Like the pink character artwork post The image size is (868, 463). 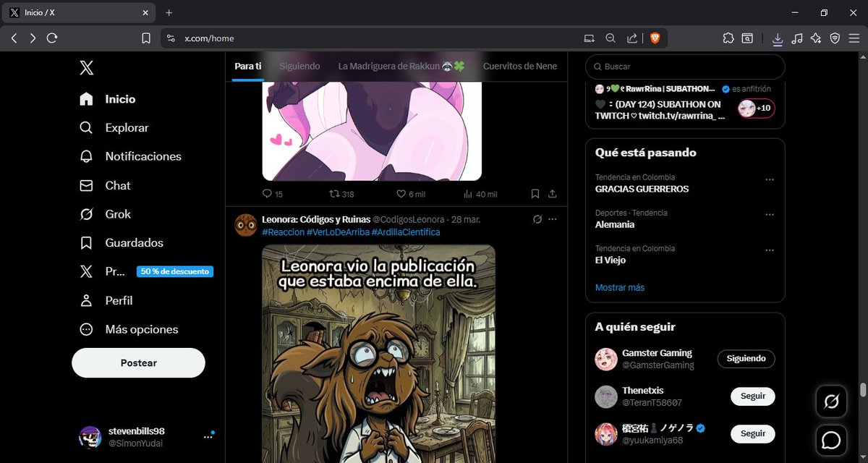(x=400, y=194)
